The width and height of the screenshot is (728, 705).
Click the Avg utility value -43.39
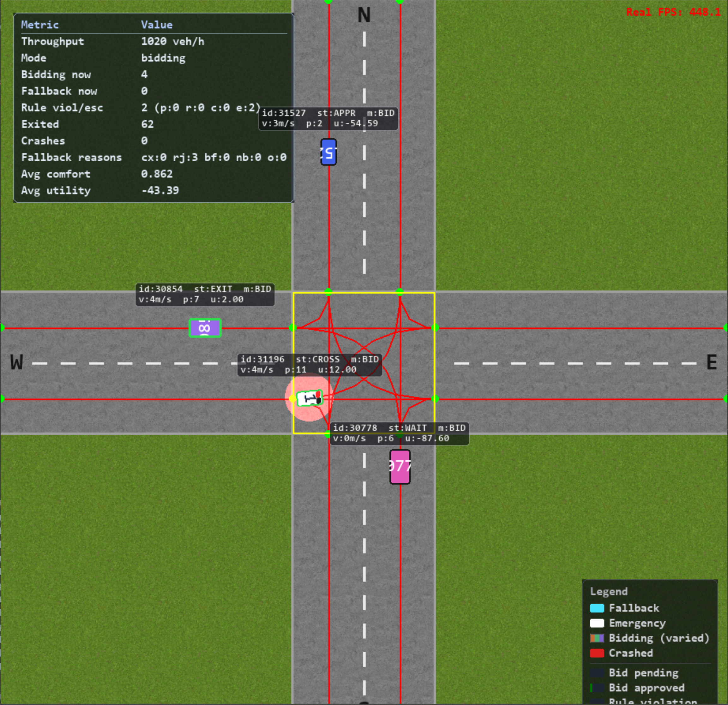coord(160,190)
